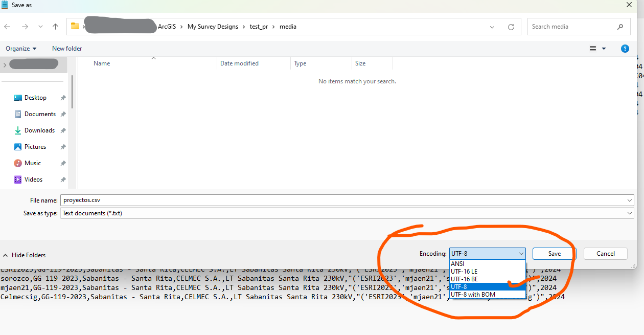Unpin Desktop from Quick access

[62, 97]
